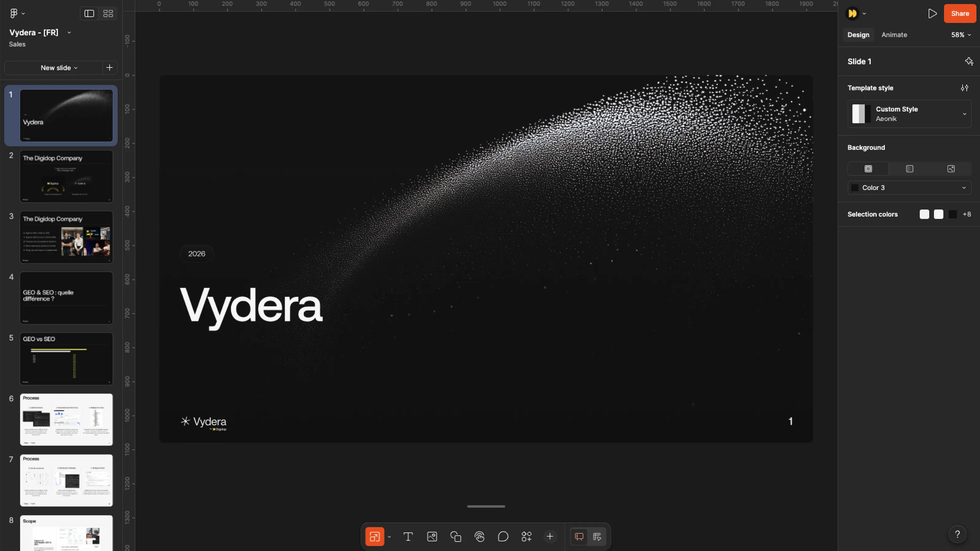The image size is (980, 551).
Task: Select the GEO vs SEO slide thumbnail
Action: [66, 358]
